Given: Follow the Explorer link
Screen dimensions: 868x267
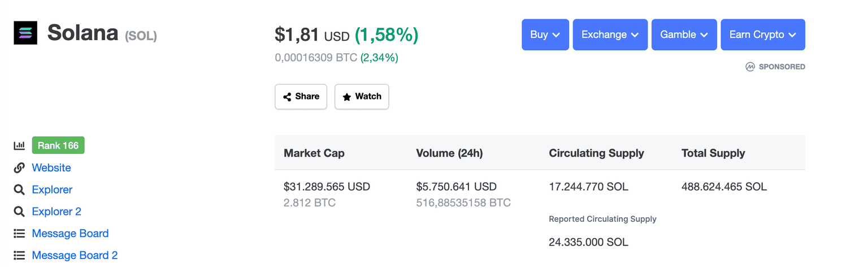Looking at the screenshot, I should pos(52,190).
